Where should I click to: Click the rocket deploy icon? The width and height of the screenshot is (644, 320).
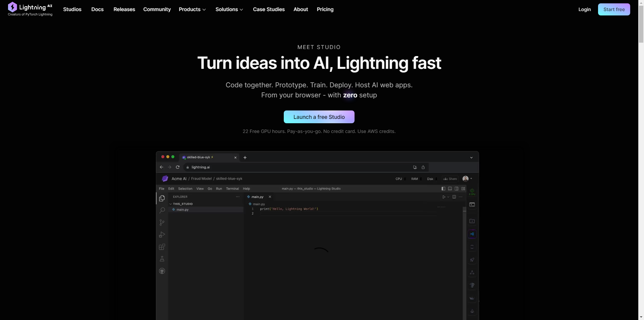tap(472, 260)
